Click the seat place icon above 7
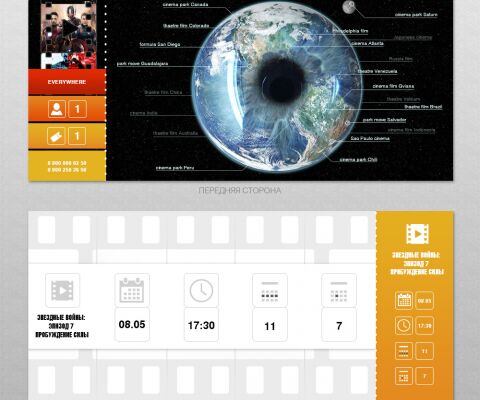The width and height of the screenshot is (480, 400). pos(339,290)
